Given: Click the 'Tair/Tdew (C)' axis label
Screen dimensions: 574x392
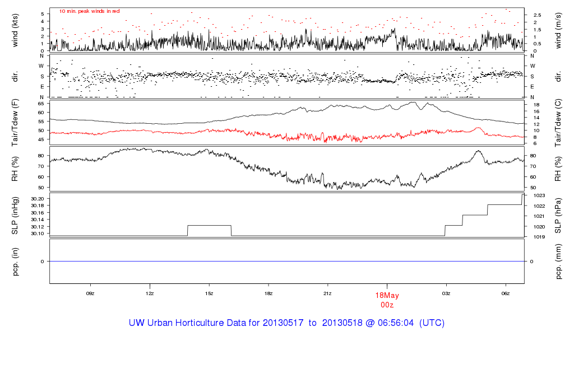Looking at the screenshot, I should click(x=558, y=123).
